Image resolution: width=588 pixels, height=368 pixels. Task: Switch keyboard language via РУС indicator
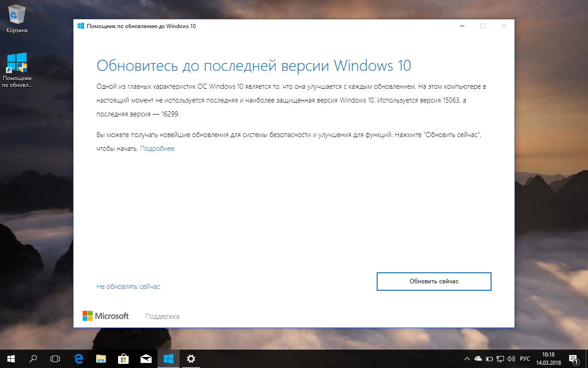pos(524,358)
